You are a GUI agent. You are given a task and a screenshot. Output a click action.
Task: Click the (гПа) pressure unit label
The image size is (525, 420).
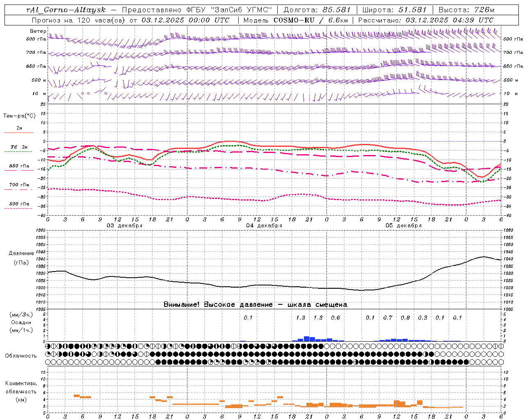[x=21, y=263]
